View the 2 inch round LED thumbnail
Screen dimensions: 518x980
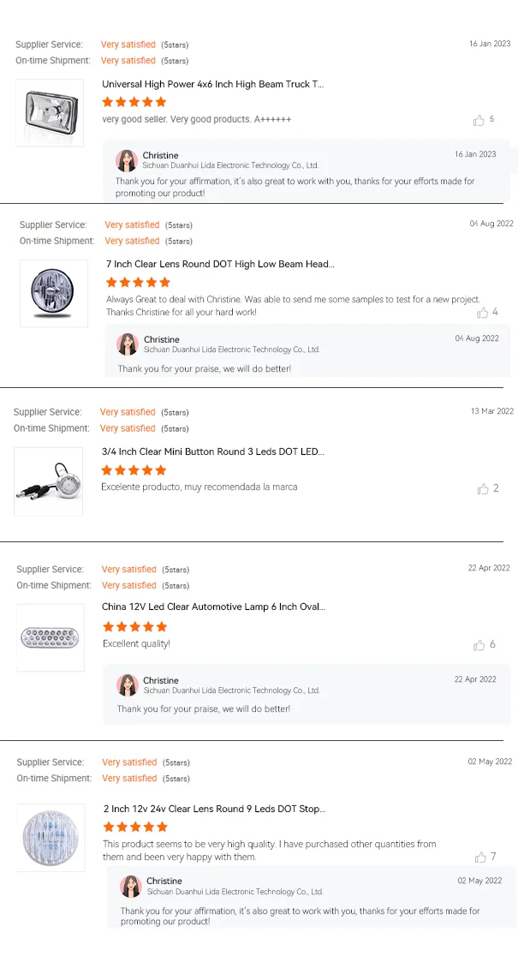pyautogui.click(x=51, y=837)
